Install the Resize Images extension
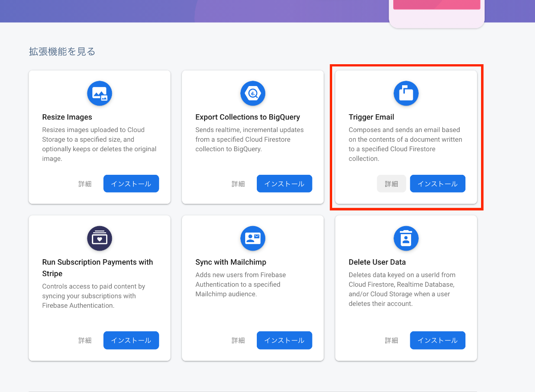The height and width of the screenshot is (392, 535). tap(131, 184)
